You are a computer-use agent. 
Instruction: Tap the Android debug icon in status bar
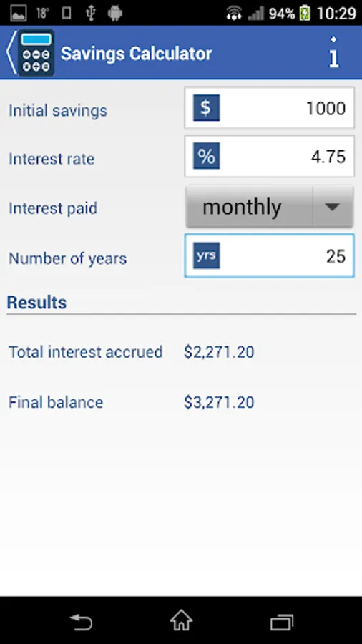point(115,14)
